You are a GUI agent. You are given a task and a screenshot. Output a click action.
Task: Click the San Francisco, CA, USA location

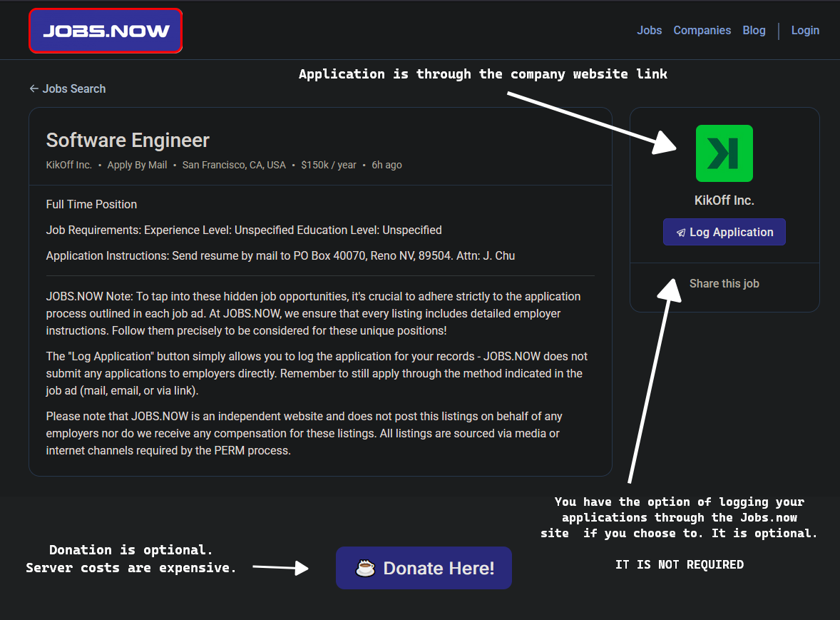(x=234, y=165)
